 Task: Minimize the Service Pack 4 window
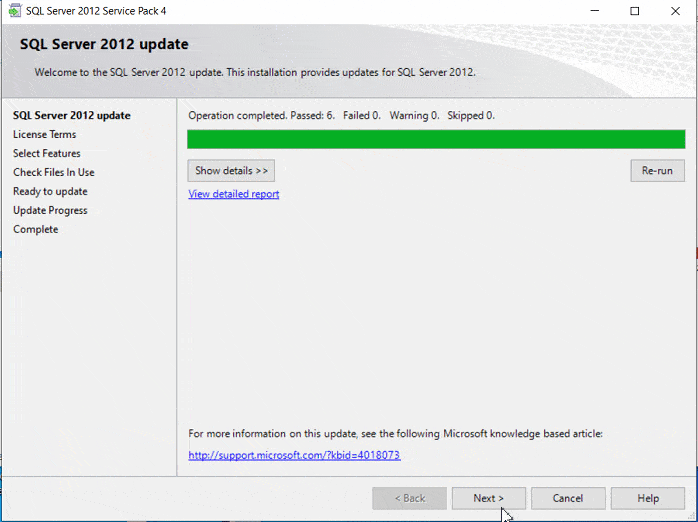coord(594,11)
